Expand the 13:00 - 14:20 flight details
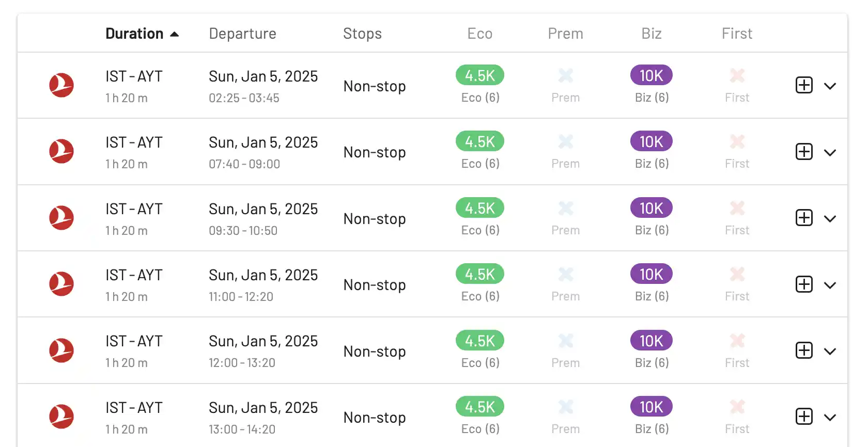 830,418
